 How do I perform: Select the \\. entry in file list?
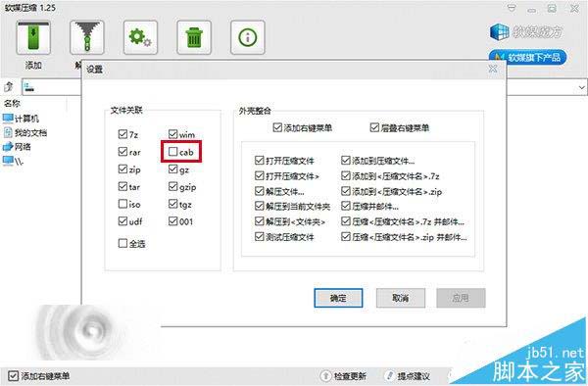click(x=13, y=161)
